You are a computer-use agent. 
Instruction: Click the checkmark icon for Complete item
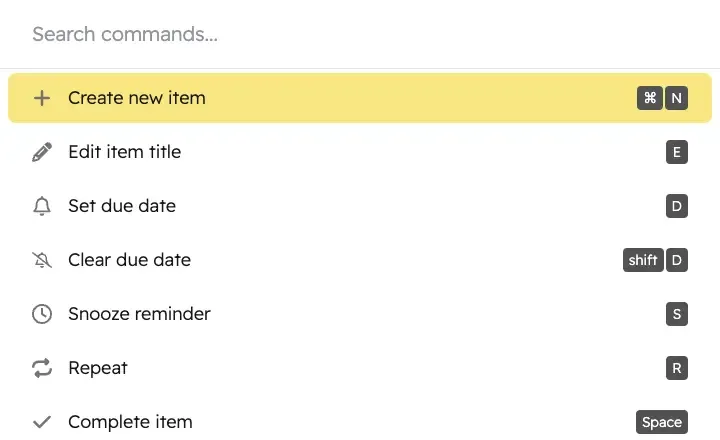pyautogui.click(x=42, y=422)
